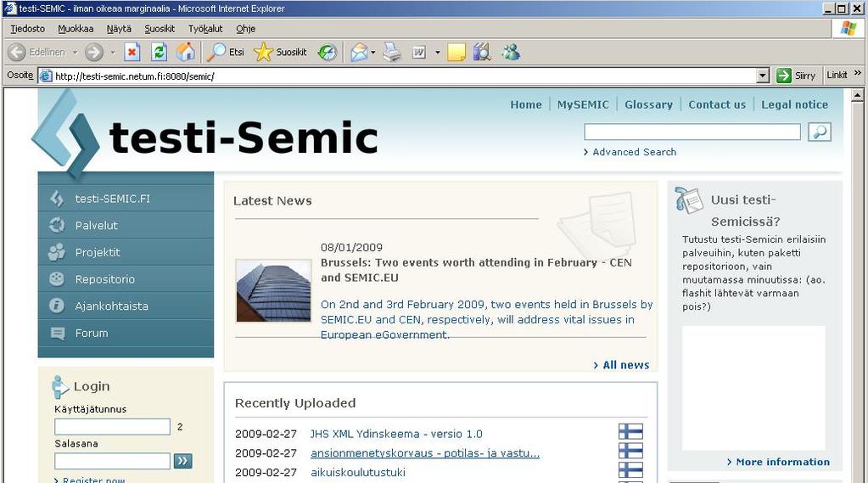Screen dimensions: 868x483
Task: Go to the Home page house icon
Action: tap(186, 52)
